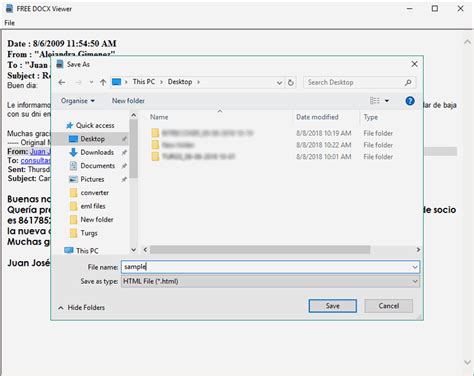Click the Forward arrow in Save As dialog
Image resolution: width=474 pixels, height=376 pixels.
point(78,82)
